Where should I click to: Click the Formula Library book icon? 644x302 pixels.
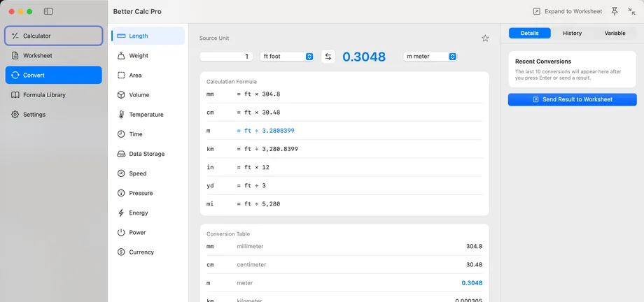(x=15, y=95)
